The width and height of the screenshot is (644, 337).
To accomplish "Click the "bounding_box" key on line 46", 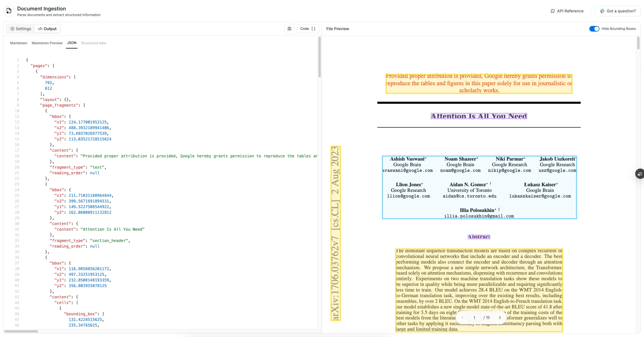I will pyautogui.click(x=80, y=314).
